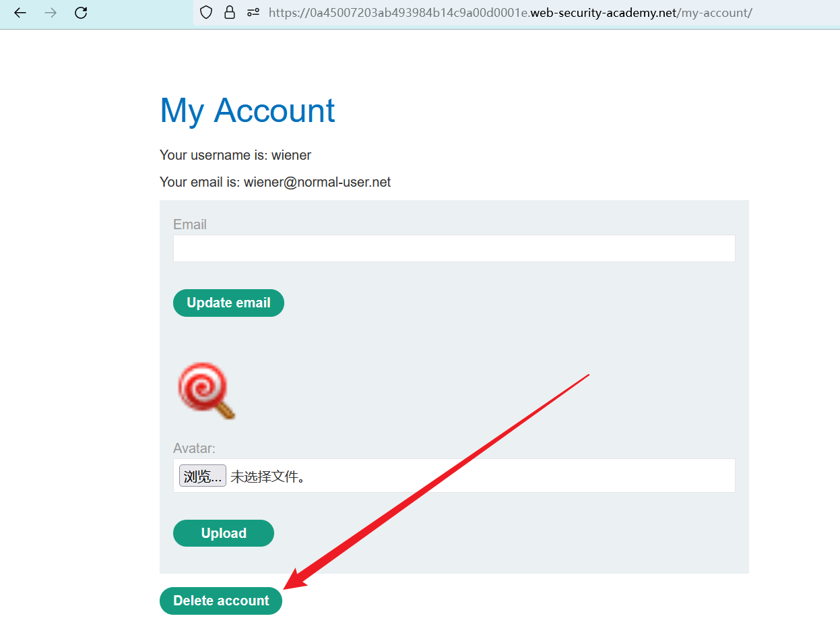Submit with the Update email button
The image size is (840, 637).
228,303
